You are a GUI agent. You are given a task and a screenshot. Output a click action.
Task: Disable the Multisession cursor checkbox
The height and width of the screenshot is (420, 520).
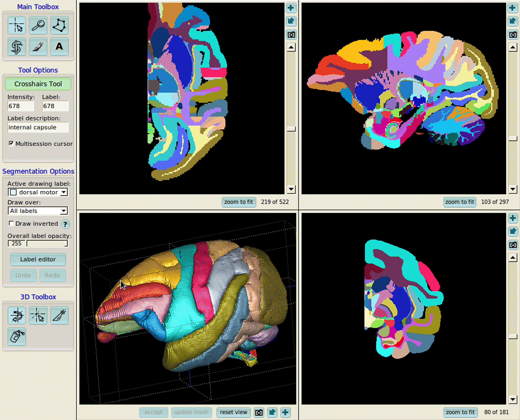[11, 144]
